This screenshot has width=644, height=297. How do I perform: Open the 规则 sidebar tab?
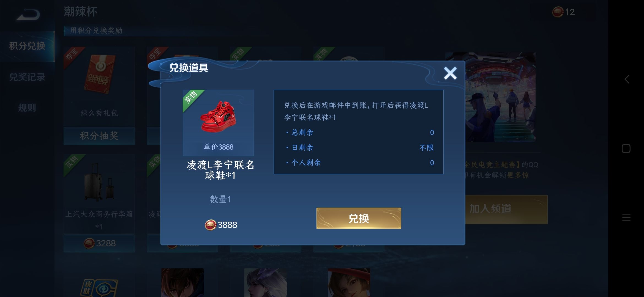[x=27, y=108]
